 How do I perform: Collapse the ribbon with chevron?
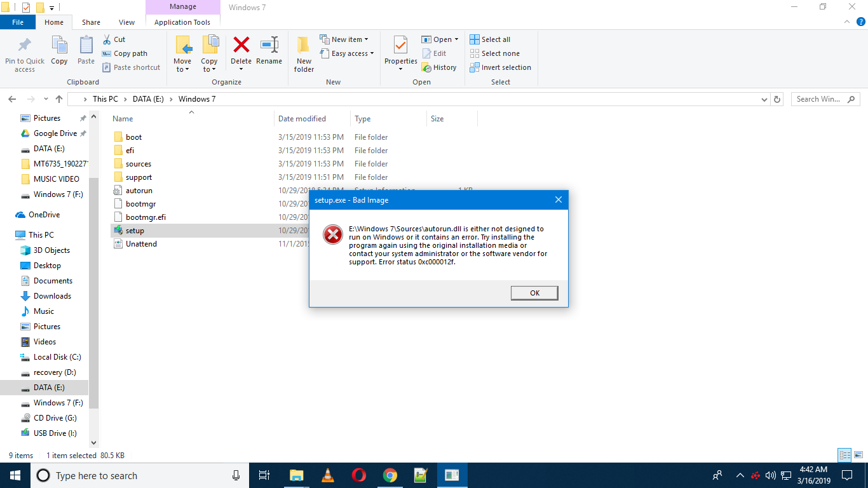coord(846,22)
